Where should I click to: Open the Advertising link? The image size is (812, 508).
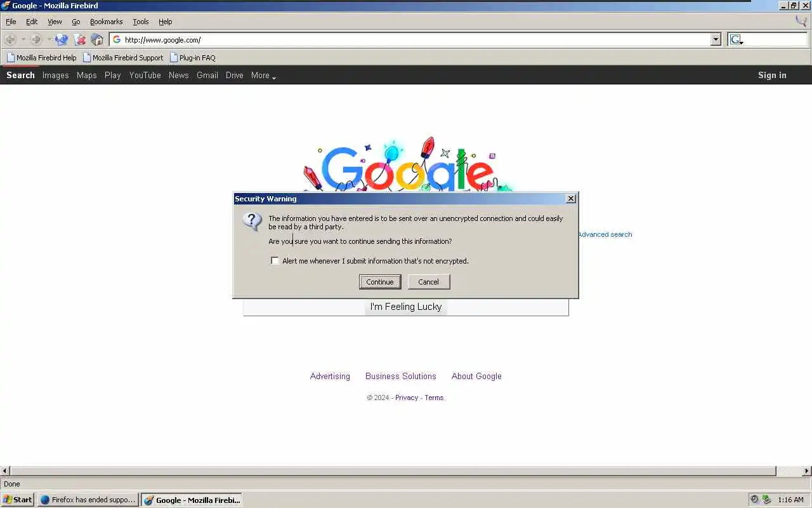pos(330,376)
